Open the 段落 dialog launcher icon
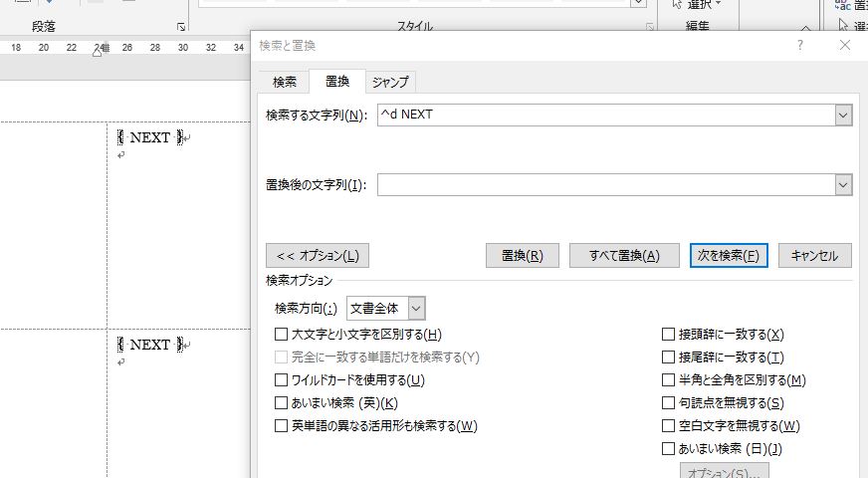Image resolution: width=868 pixels, height=478 pixels. click(181, 27)
